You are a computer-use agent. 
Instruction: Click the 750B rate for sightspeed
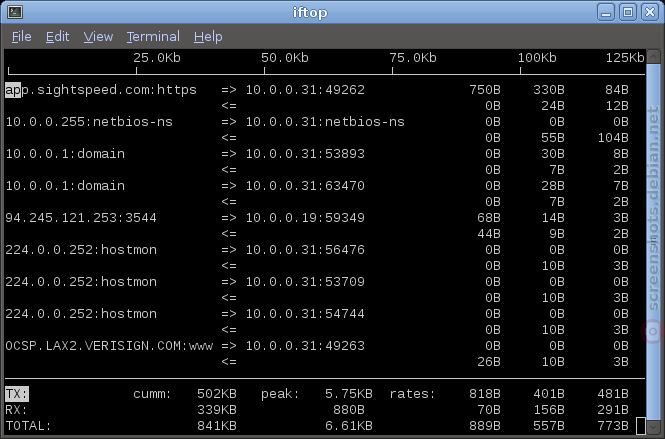[485, 90]
